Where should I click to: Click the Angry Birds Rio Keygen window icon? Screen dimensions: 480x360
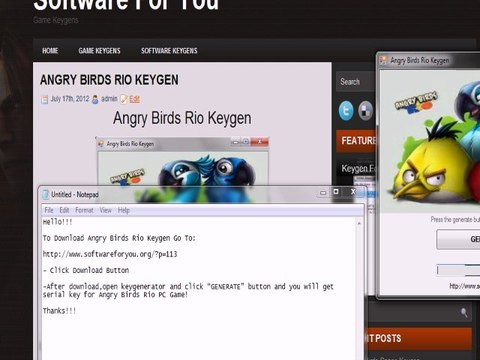[x=383, y=60]
